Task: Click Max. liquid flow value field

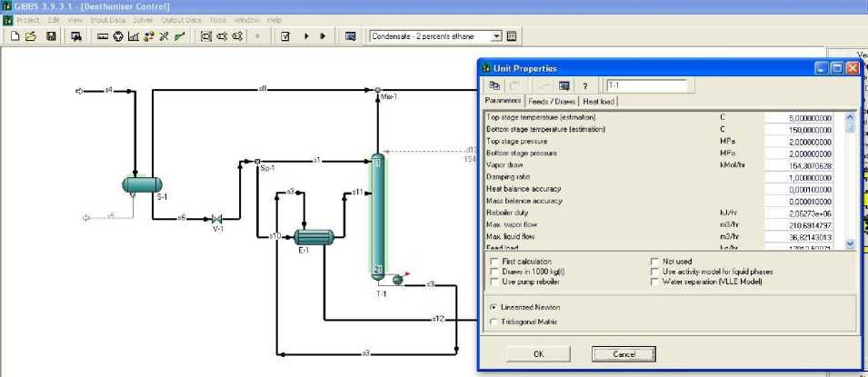Action: [799, 237]
